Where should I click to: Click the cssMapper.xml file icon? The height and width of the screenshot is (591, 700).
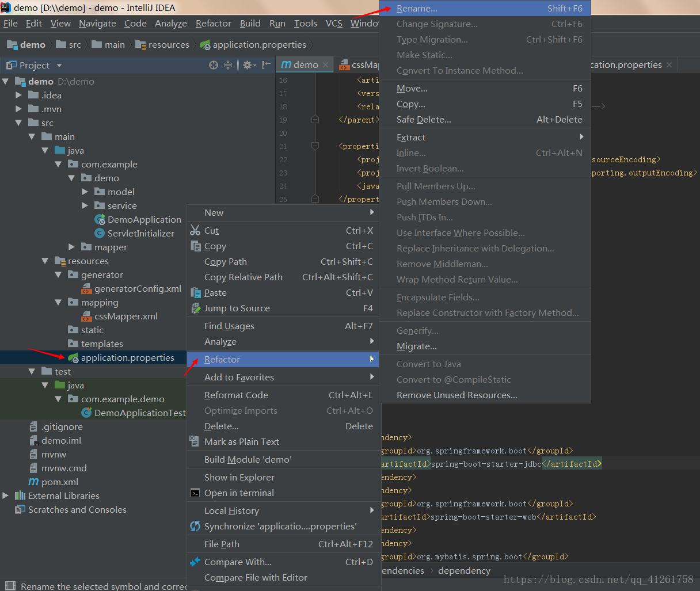pos(86,316)
